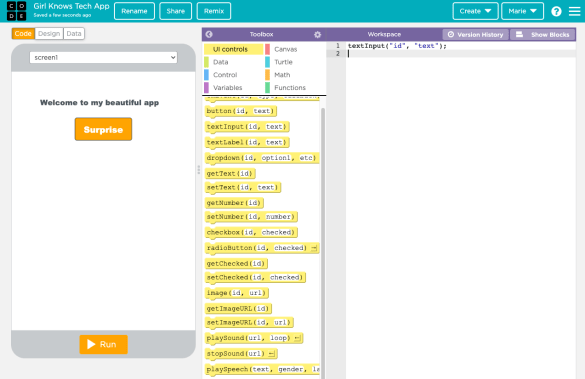
Task: Pick the setChecked(id, checked) block
Action: click(256, 278)
